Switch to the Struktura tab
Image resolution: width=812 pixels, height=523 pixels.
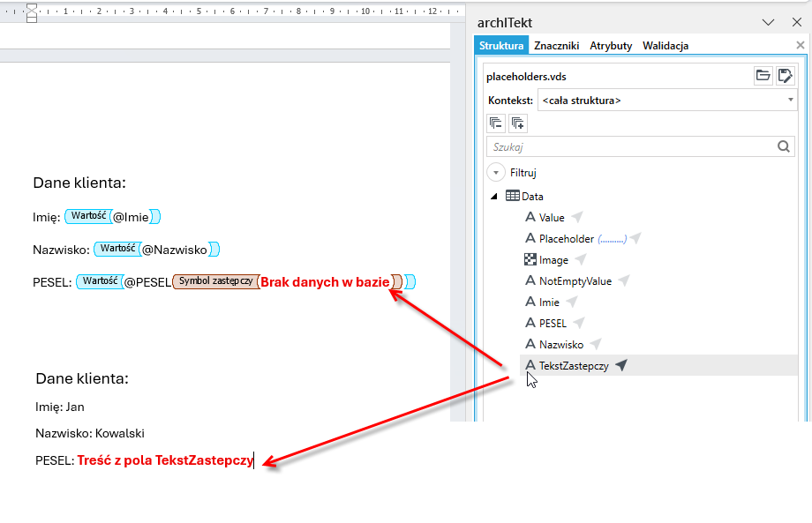click(501, 46)
